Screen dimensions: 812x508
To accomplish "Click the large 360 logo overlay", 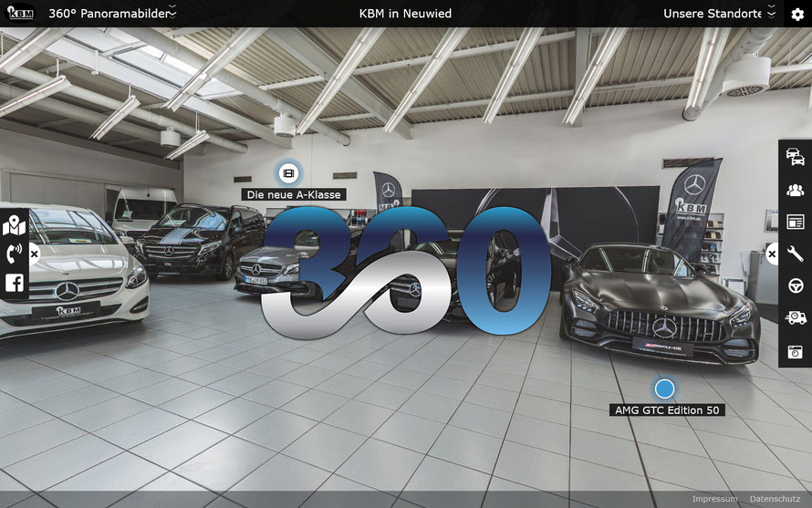I will coord(406,272).
